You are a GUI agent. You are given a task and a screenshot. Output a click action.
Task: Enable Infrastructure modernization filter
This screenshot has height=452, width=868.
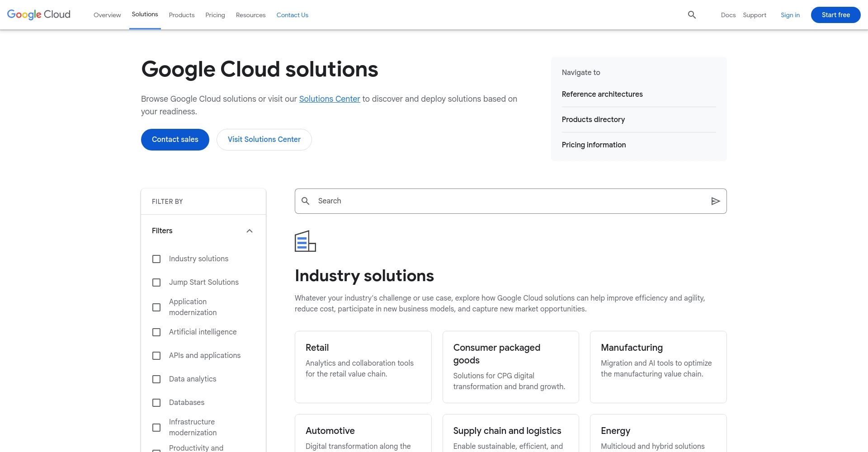point(156,428)
